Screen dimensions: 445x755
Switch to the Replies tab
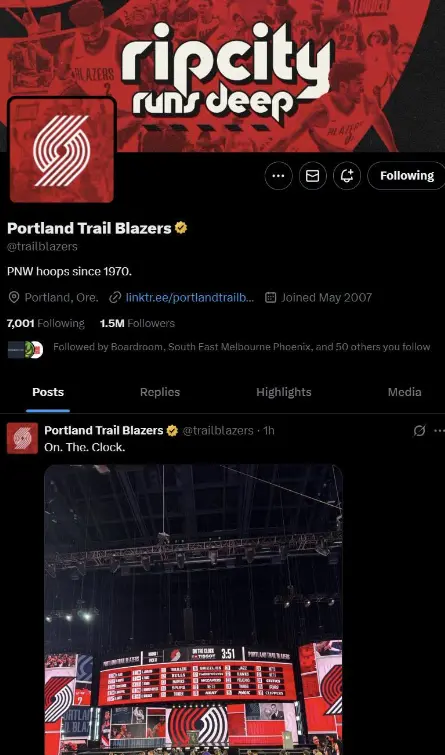[160, 392]
